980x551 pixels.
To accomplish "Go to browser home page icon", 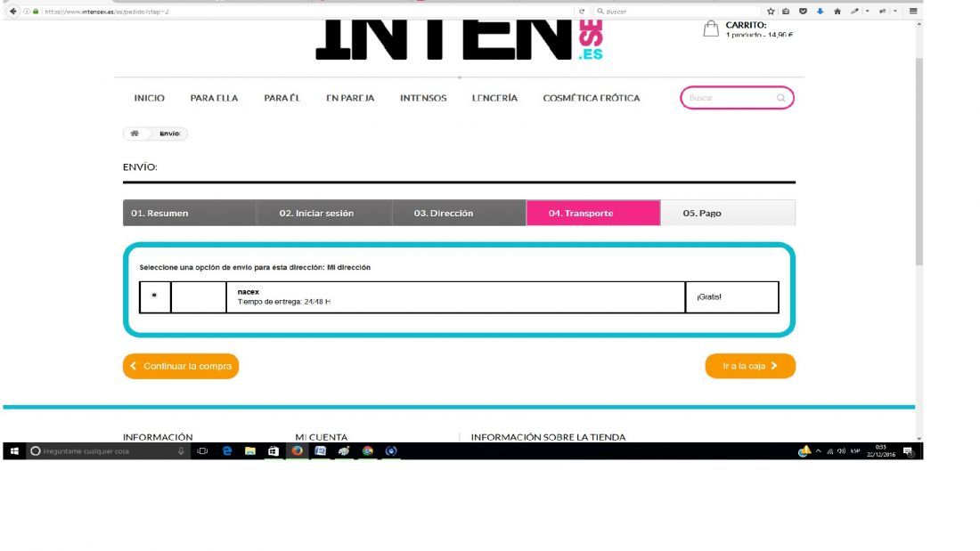I will [x=837, y=12].
